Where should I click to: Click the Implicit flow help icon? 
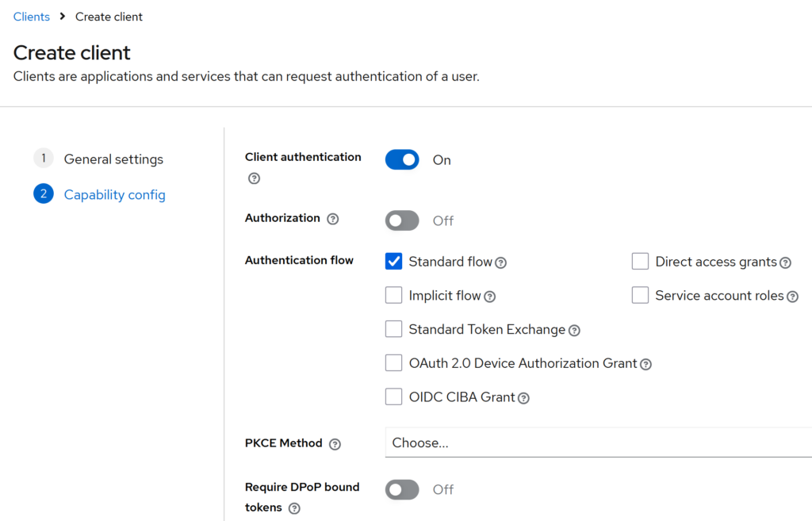[x=490, y=297]
